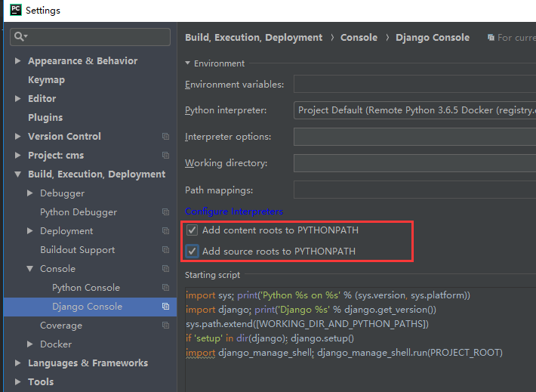The height and width of the screenshot is (392, 536).
Task: Click Django Console breadcrumb item
Action: tap(433, 37)
